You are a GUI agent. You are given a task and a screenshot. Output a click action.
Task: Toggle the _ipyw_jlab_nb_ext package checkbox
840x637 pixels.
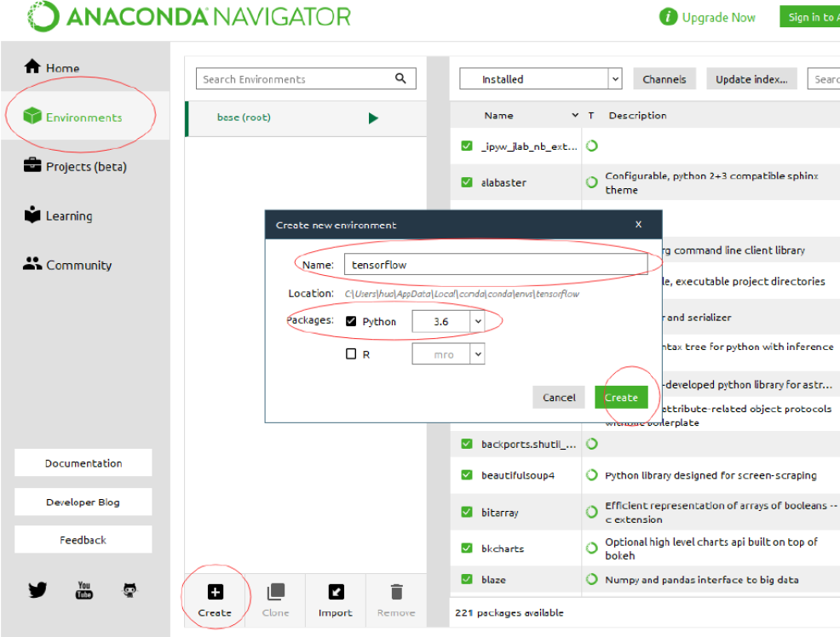(x=467, y=146)
